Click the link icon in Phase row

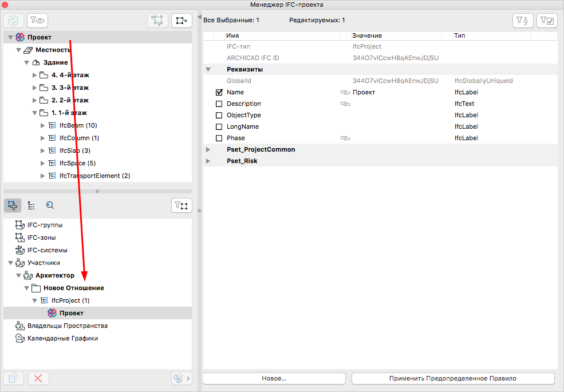click(x=345, y=138)
